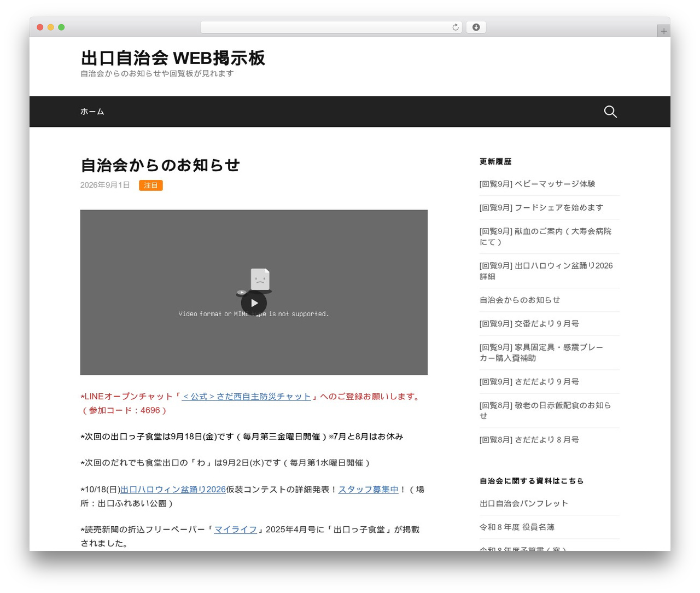Open site title 出口自治会 WEB掲示板
This screenshot has width=700, height=593.
click(173, 57)
